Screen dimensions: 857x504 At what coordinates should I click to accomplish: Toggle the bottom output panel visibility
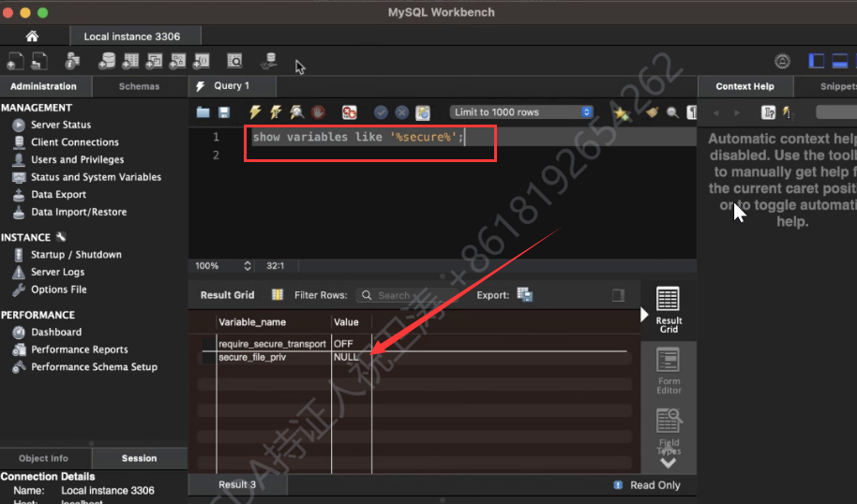coord(839,61)
